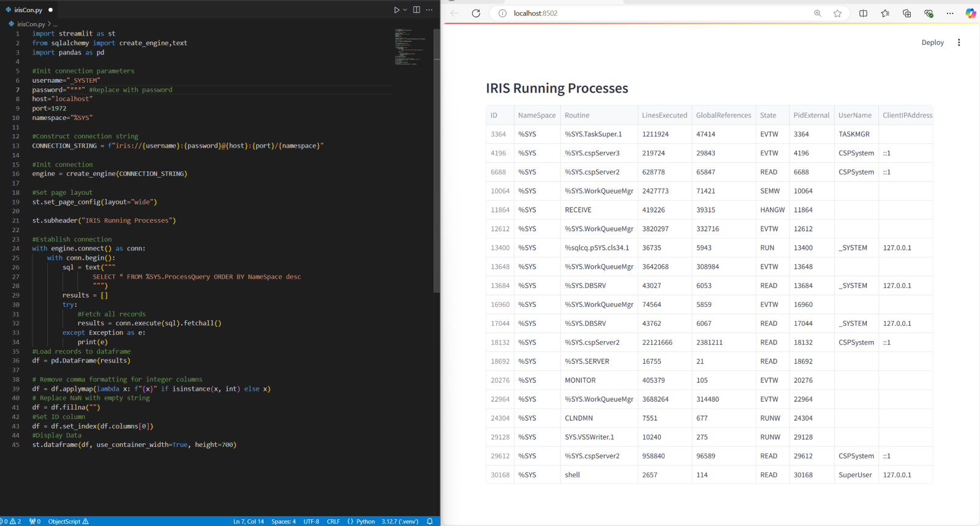Sort the table by the PidExternal column header
The height and width of the screenshot is (526, 980).
coord(812,115)
